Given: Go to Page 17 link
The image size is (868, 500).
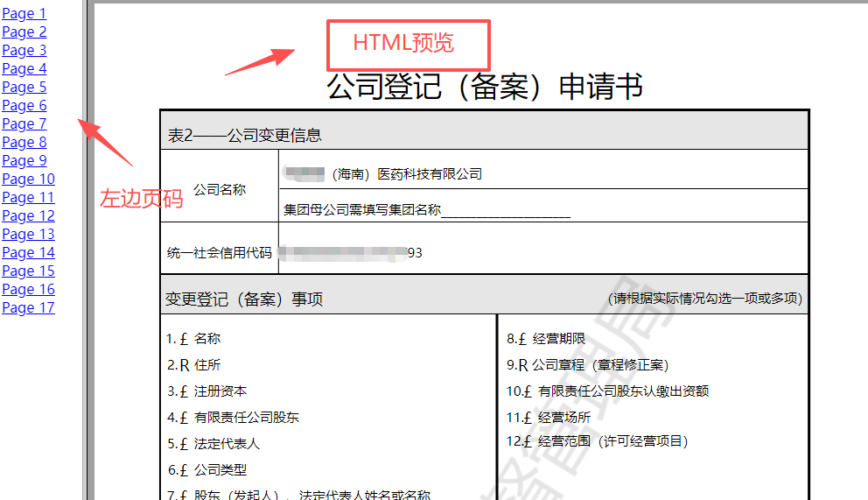Looking at the screenshot, I should [x=29, y=307].
